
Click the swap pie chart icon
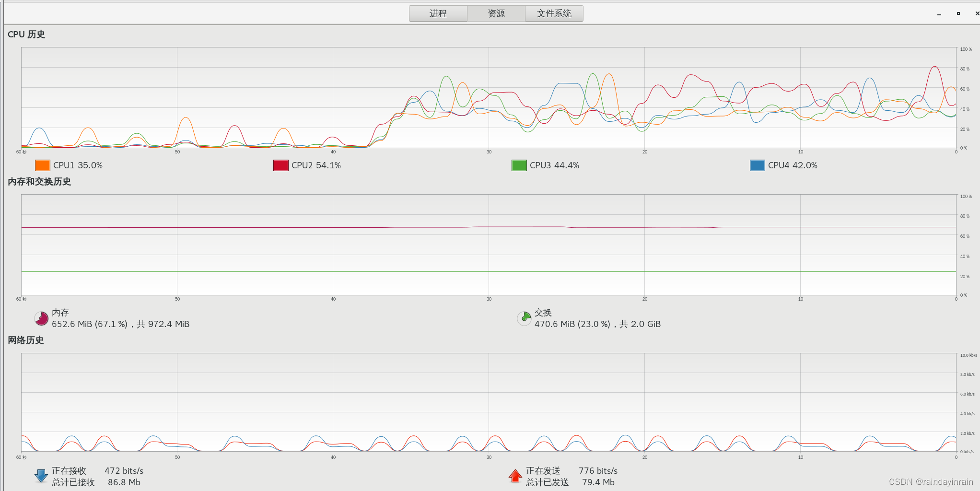pyautogui.click(x=524, y=318)
